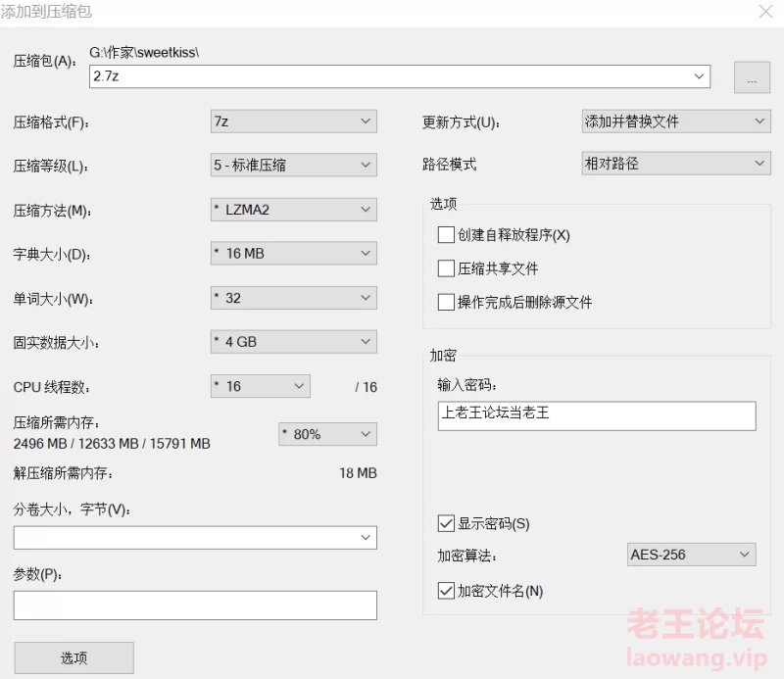The height and width of the screenshot is (679, 784).
Task: Expand the memory usage dropdown showing 80%
Action: click(327, 434)
